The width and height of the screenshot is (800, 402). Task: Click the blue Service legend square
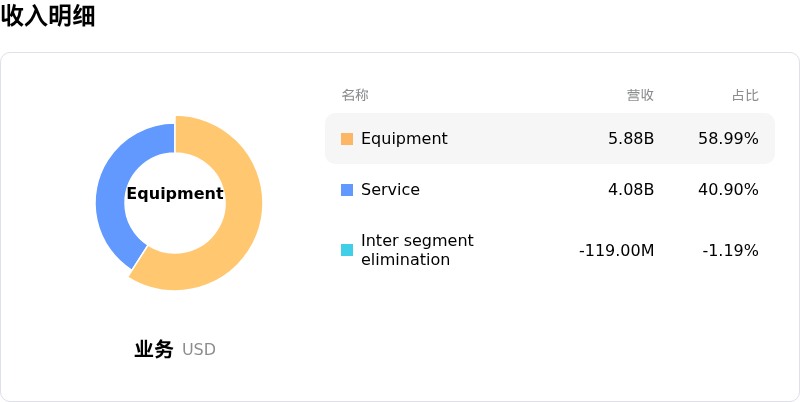coord(347,190)
